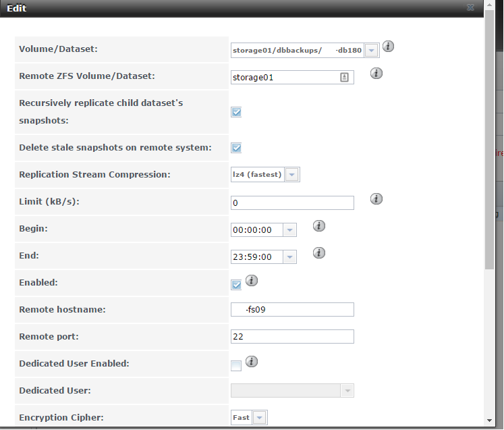Click the End time field showing 23:59:00
504x430 pixels.
[257, 257]
